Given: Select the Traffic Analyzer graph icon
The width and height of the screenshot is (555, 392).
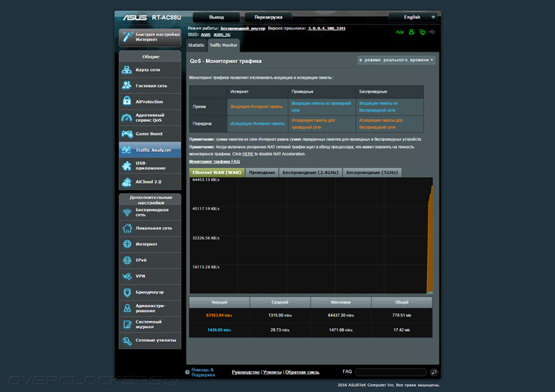Looking at the screenshot, I should click(126, 149).
